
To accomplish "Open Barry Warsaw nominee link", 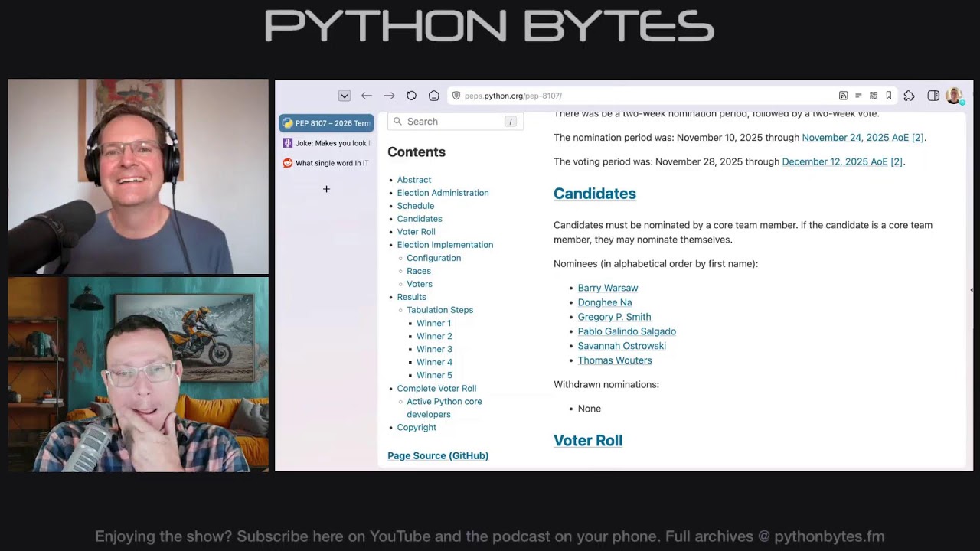I will click(608, 288).
